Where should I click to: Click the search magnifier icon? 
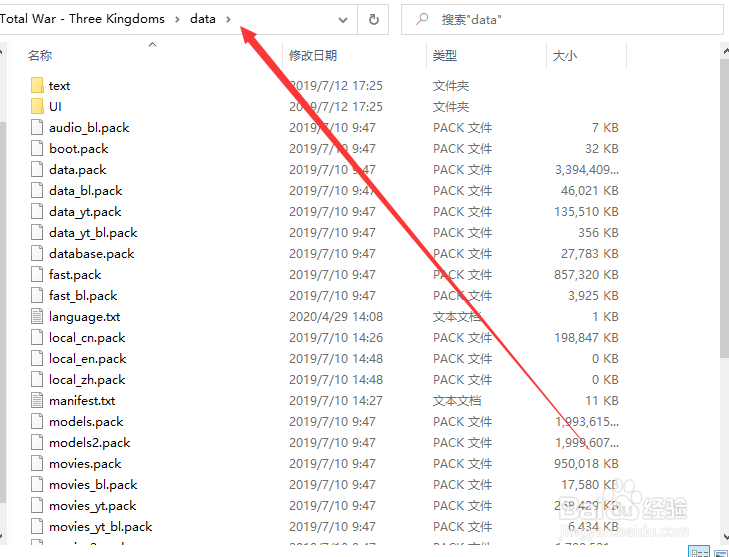[422, 19]
